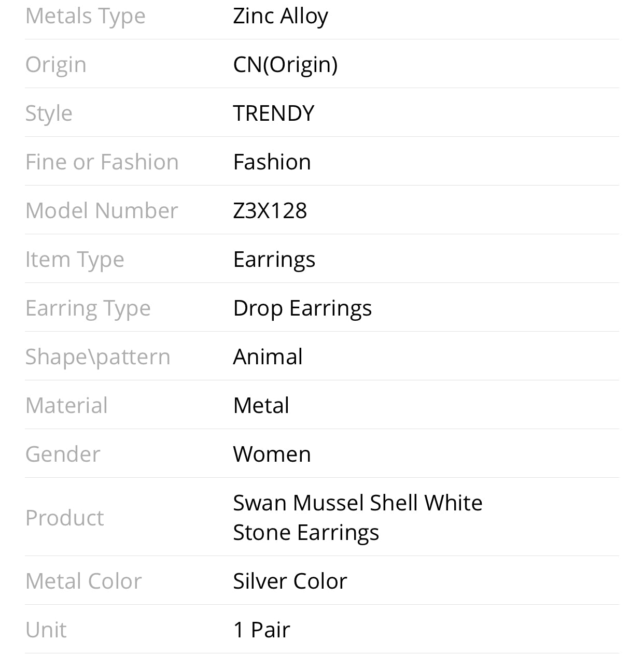Click the Metals Type label
644x655 pixels.
pos(86,16)
